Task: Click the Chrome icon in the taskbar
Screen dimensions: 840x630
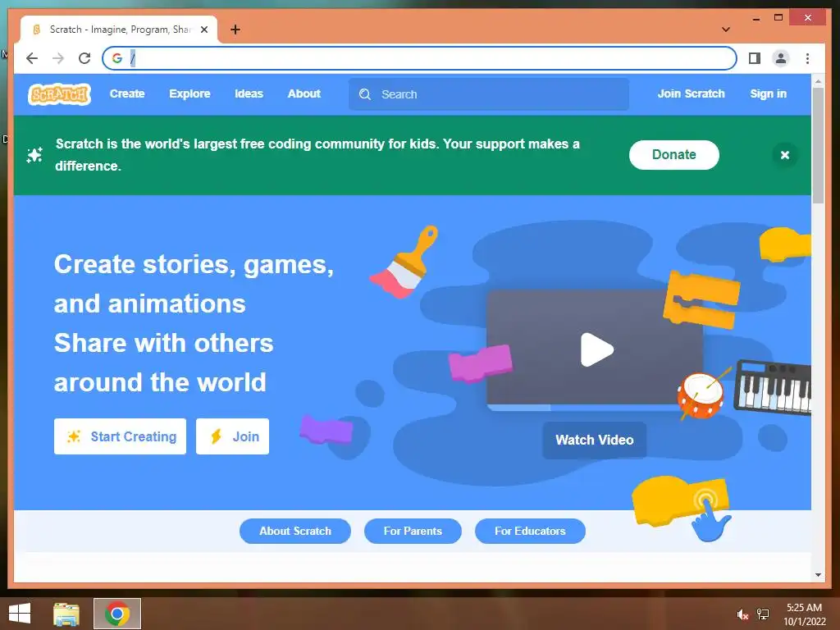Action: pyautogui.click(x=117, y=614)
